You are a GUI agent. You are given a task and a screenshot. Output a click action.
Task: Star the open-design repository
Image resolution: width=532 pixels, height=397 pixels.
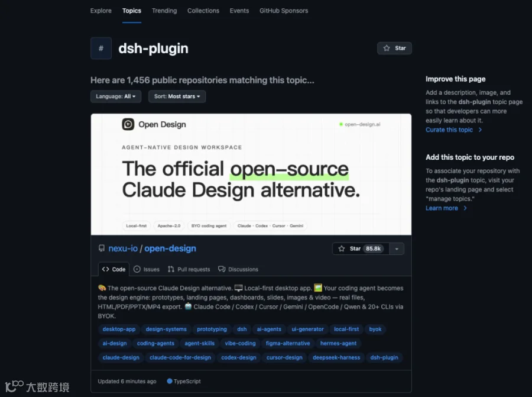361,248
